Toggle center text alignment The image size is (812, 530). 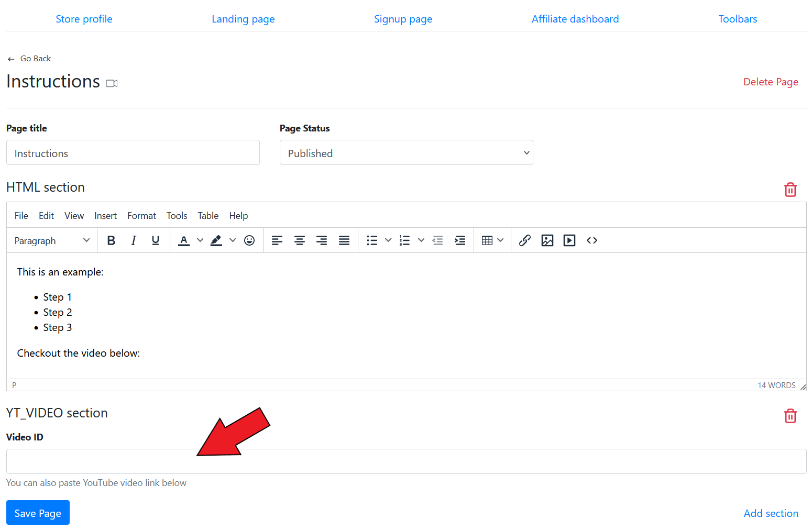[x=300, y=240]
